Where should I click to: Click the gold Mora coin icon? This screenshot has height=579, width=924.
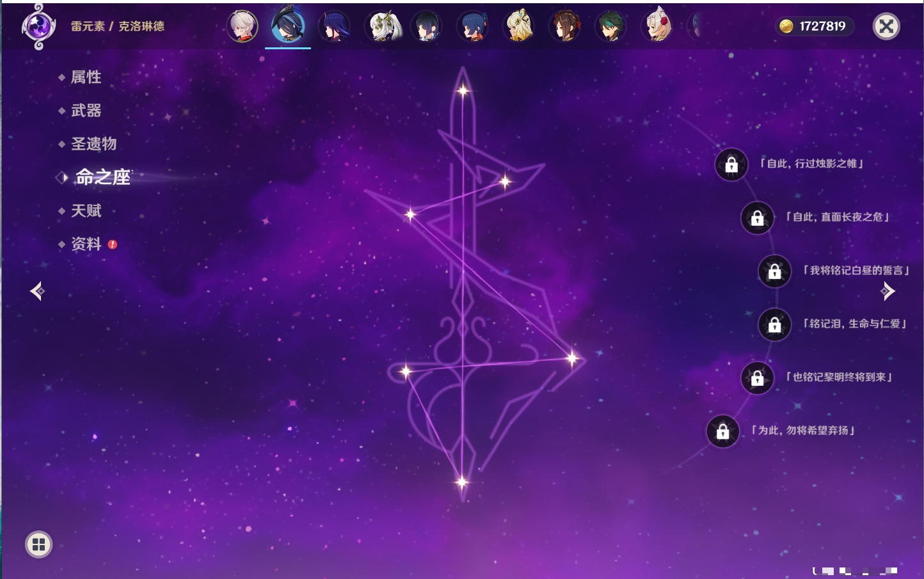pos(786,26)
